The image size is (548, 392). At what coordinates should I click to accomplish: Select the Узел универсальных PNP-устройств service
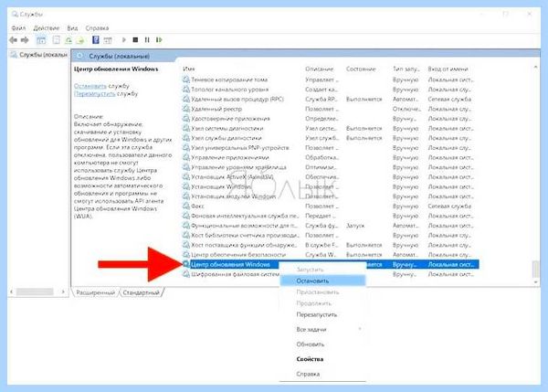pyautogui.click(x=240, y=148)
